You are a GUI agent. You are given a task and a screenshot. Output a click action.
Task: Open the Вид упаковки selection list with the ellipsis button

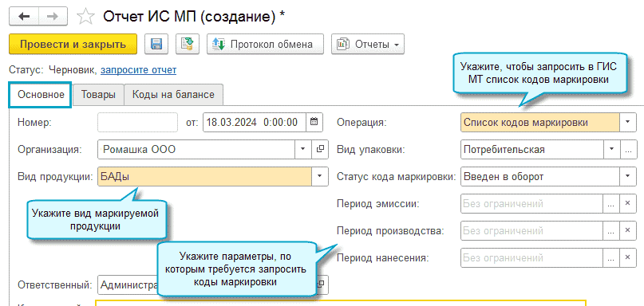pos(627,149)
